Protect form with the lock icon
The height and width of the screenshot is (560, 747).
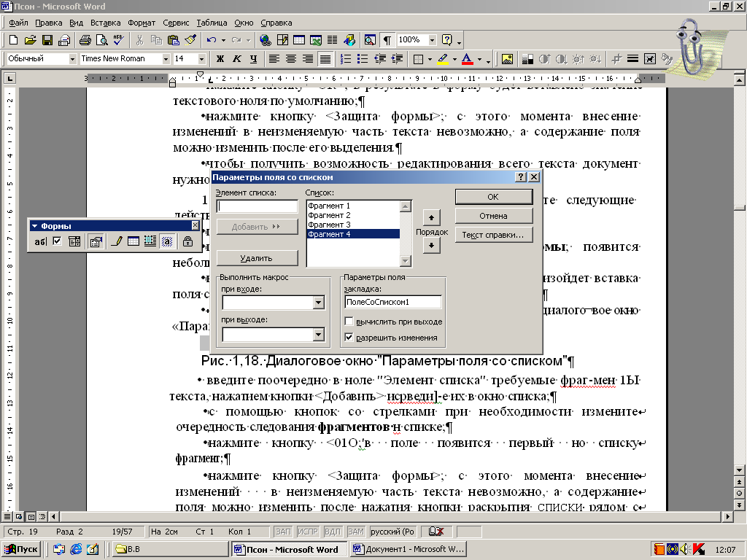coord(187,241)
